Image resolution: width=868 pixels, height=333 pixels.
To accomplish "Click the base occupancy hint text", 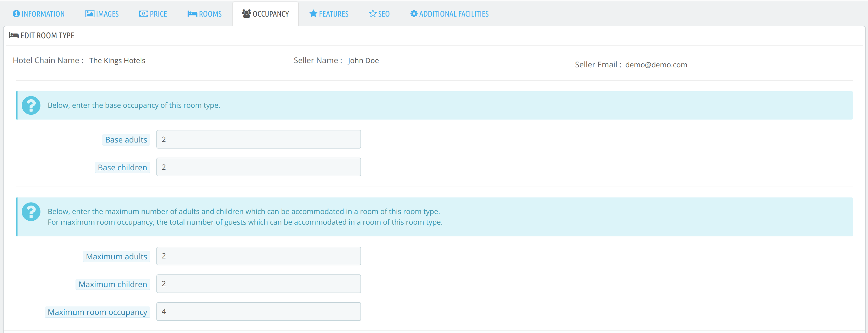I will point(134,105).
